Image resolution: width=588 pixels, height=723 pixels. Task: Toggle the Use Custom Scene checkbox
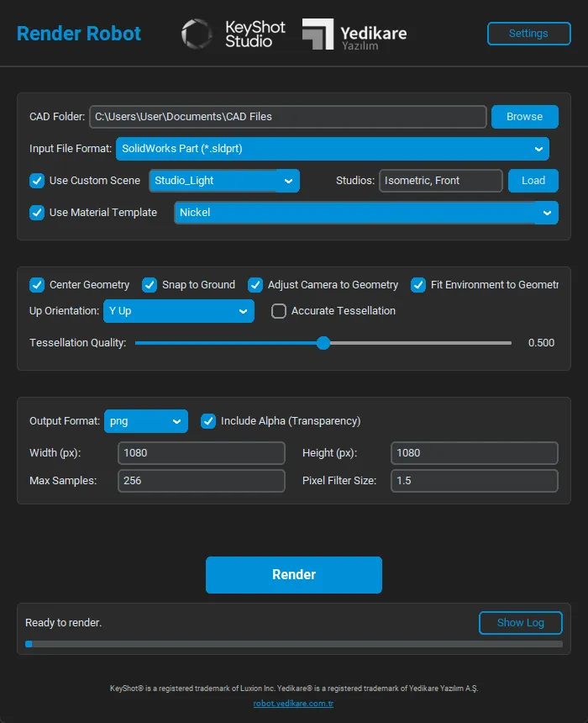point(37,181)
